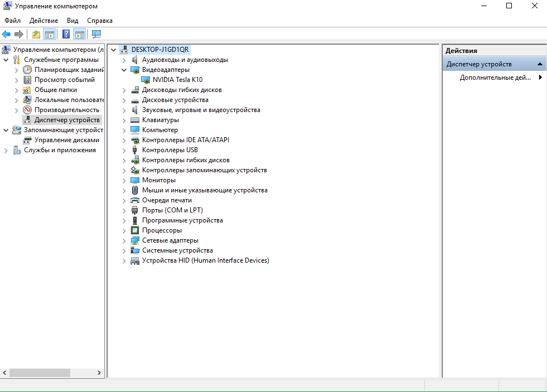547x392 pixels.
Task: Open the Файл menu
Action: (x=12, y=21)
